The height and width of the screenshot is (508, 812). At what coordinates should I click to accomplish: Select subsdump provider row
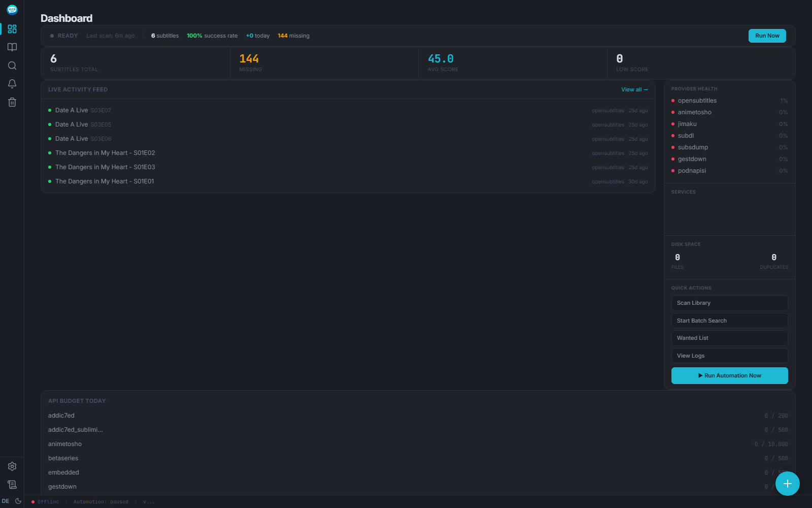[x=729, y=147]
